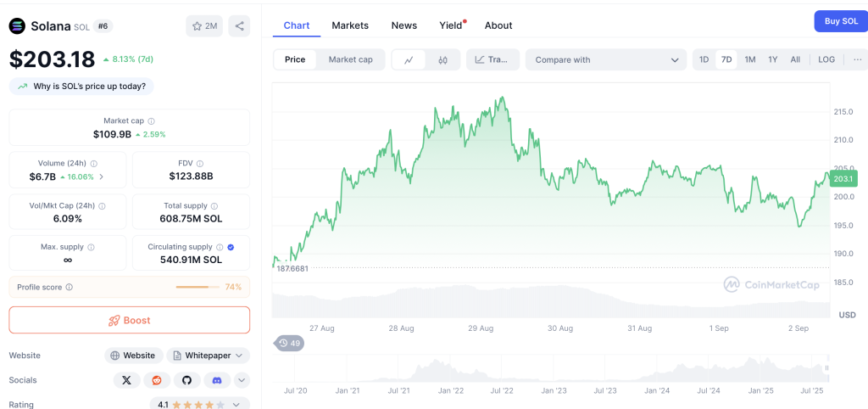868x409 pixels.
Task: Select the Market cap chart toggle
Action: tap(350, 60)
